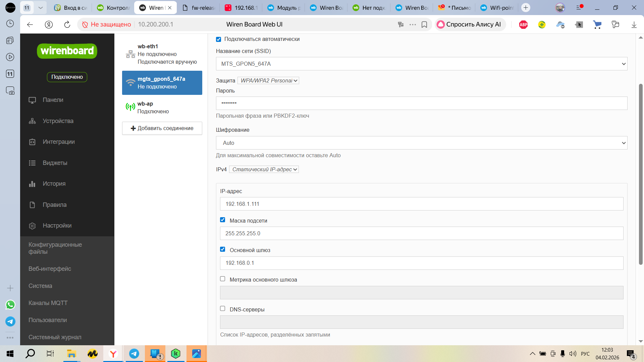Select the wb-eth1 connection entry
644x362 pixels.
(162, 54)
